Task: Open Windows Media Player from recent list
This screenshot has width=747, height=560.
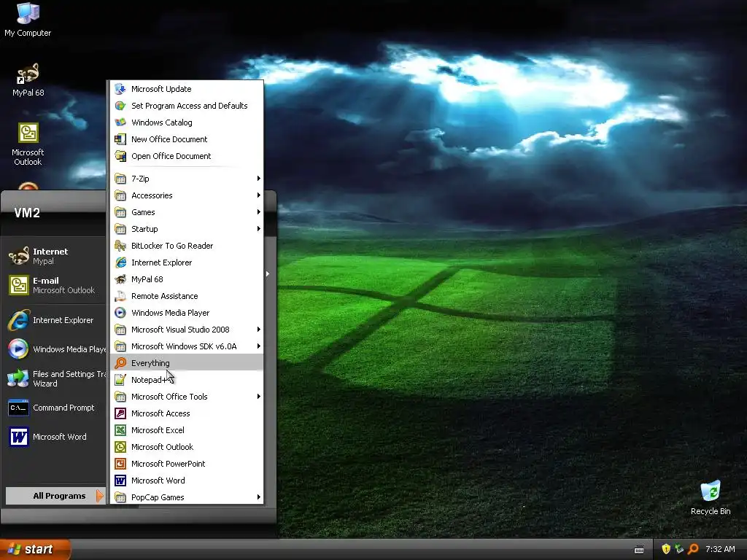Action: click(55, 349)
